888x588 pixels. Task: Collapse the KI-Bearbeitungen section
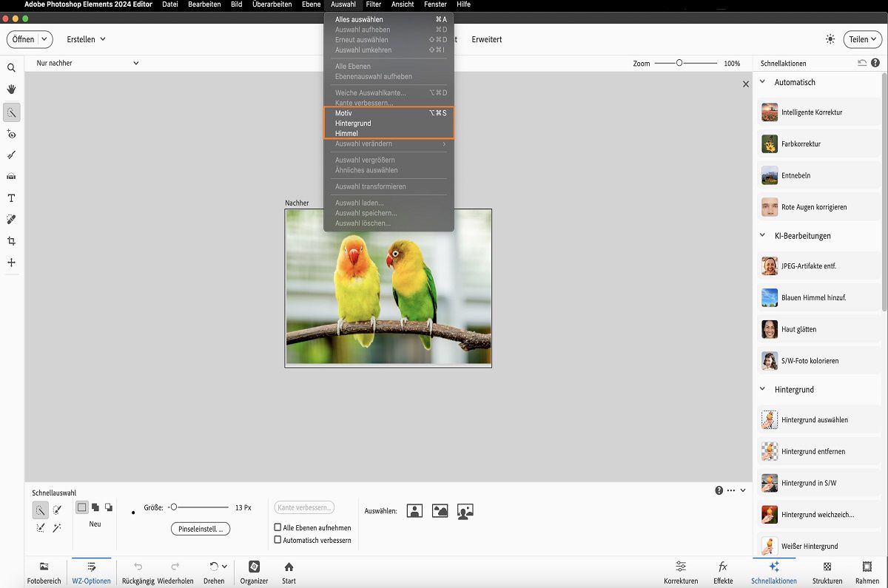pos(763,236)
